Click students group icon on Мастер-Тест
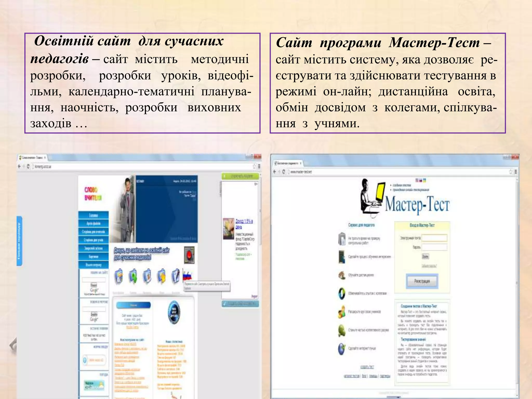The image size is (532, 399). tap(342, 312)
